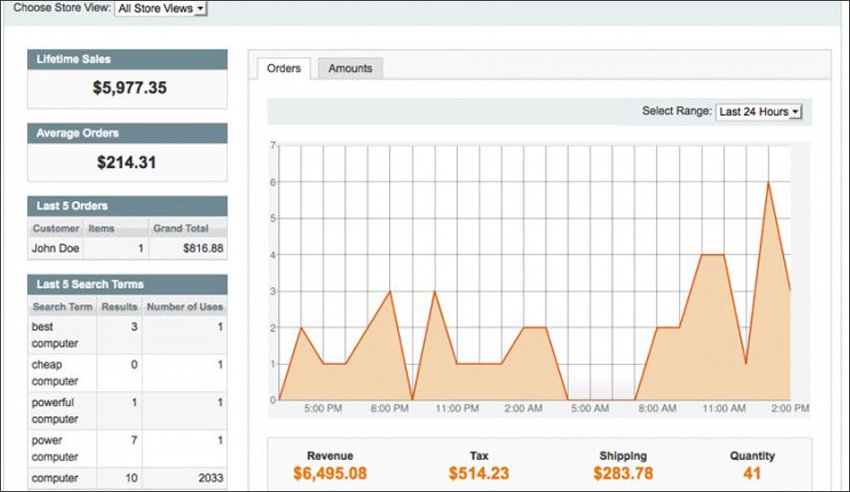The width and height of the screenshot is (850, 492).
Task: Click the Customer column header
Action: tap(56, 228)
